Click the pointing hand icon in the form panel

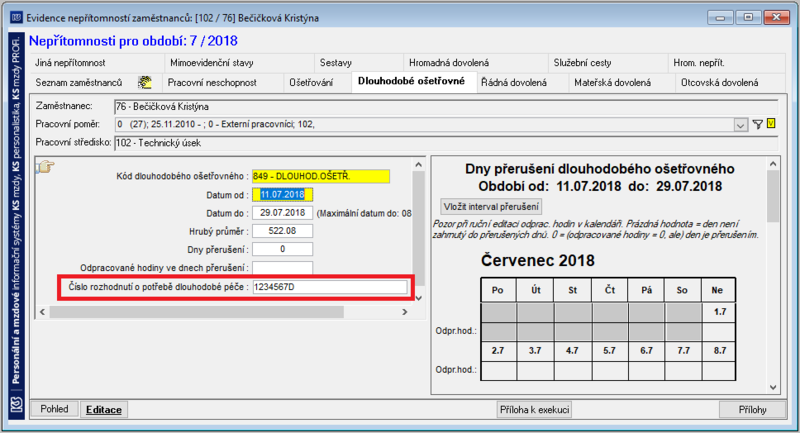pyautogui.click(x=45, y=166)
